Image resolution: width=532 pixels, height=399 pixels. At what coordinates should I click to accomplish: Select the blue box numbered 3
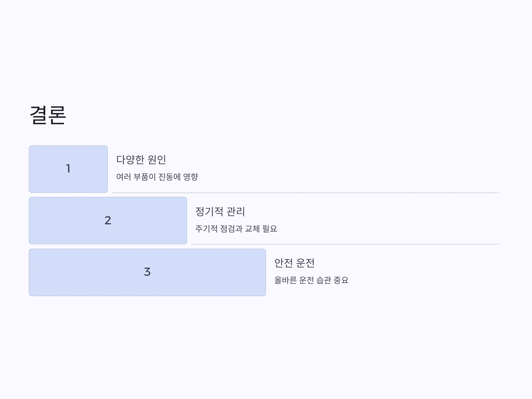(x=147, y=272)
